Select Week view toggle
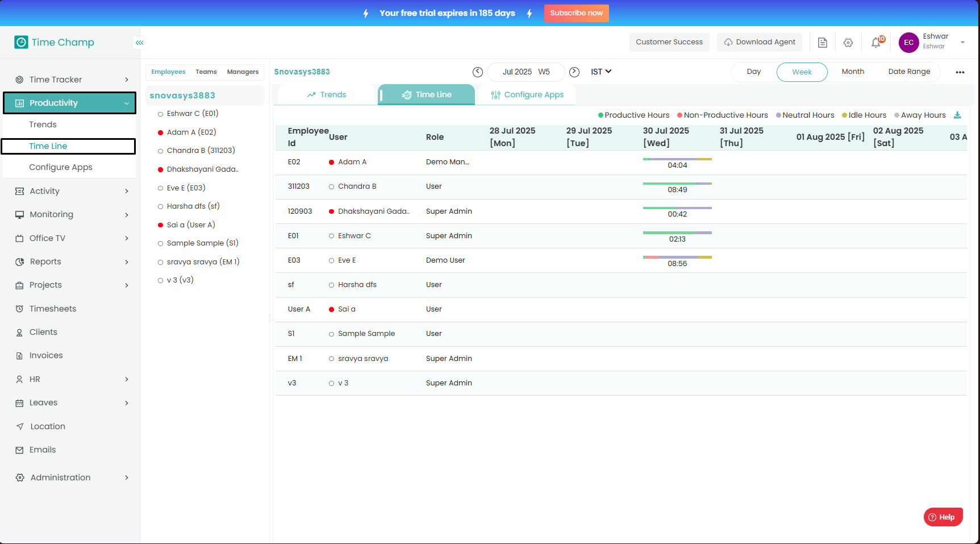 (802, 72)
